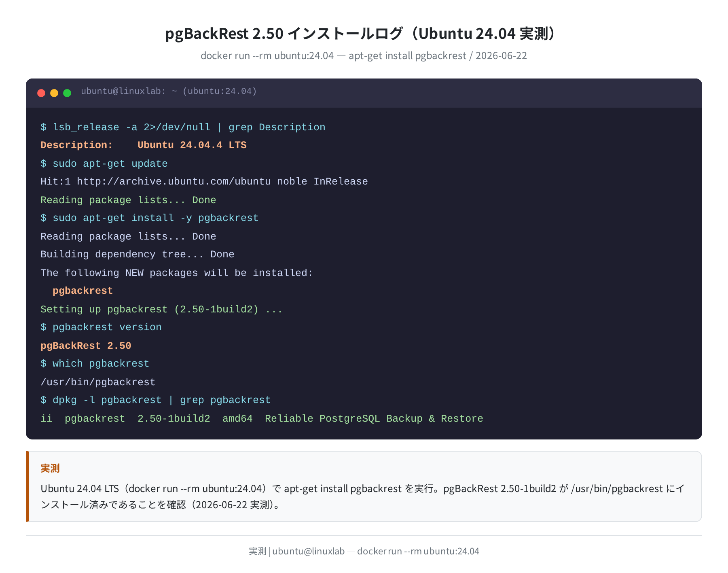Click the docker run subtitle under the heading

tap(364, 55)
